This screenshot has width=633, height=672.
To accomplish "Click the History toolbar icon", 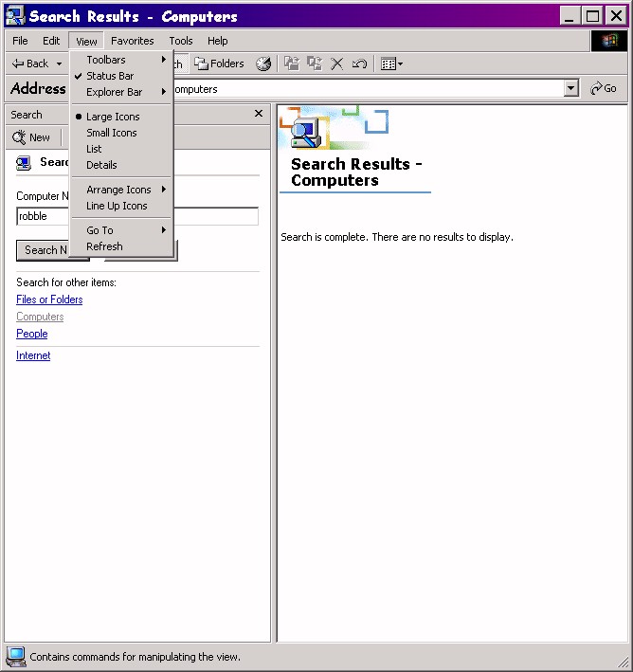I will [x=263, y=64].
